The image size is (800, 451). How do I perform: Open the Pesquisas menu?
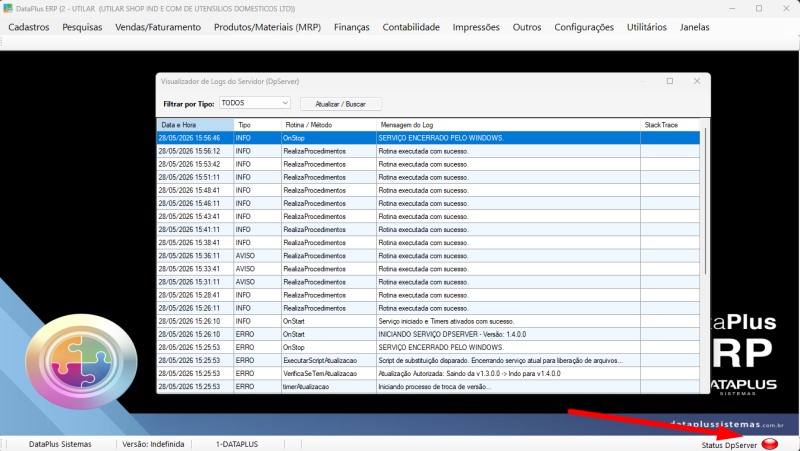[x=82, y=27]
